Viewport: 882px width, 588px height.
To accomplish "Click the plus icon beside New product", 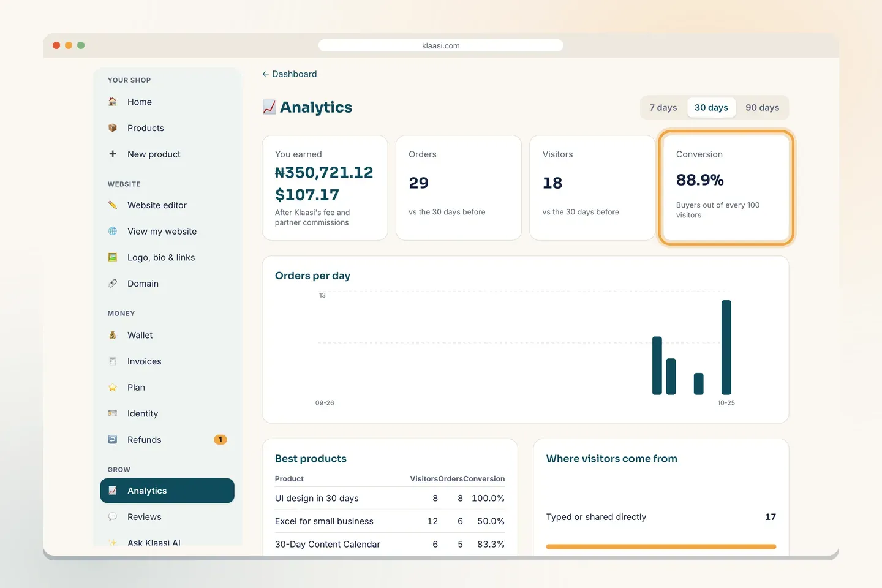I will [113, 154].
